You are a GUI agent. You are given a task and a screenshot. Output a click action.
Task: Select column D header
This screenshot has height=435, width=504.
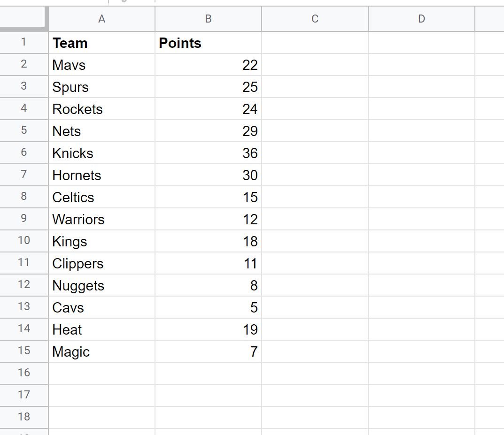421,19
